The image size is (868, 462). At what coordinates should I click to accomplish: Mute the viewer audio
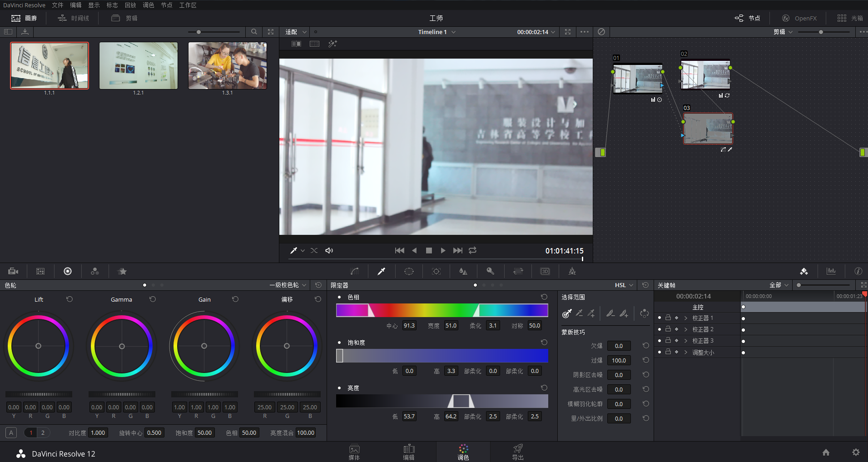tap(329, 250)
